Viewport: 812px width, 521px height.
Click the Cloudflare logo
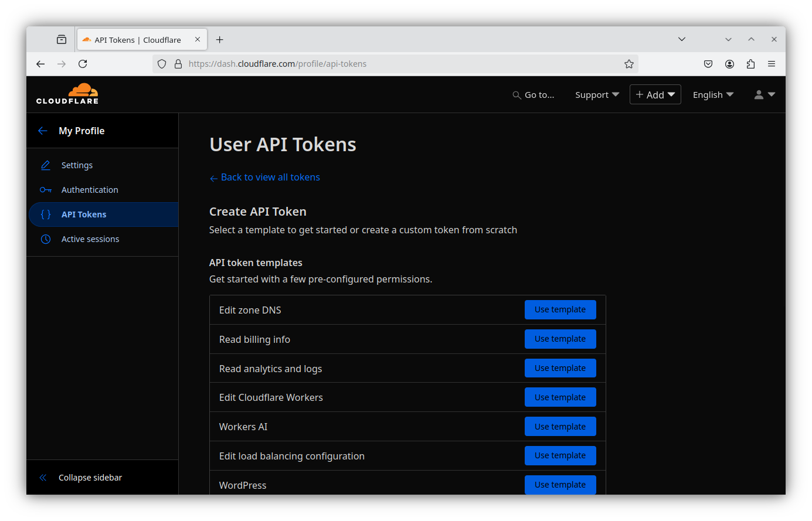(x=67, y=94)
